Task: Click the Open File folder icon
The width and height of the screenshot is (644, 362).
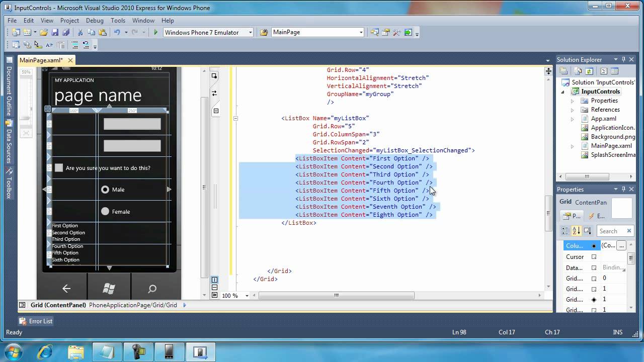Action: pyautogui.click(x=44, y=32)
